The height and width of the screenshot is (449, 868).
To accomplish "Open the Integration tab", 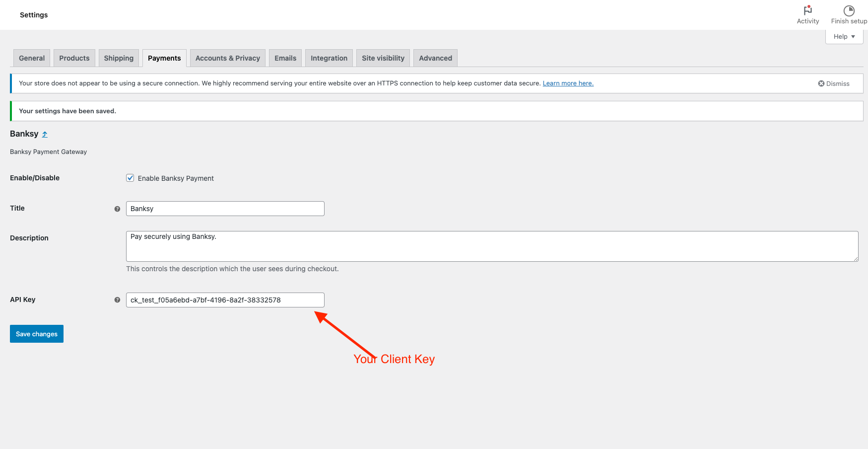I will tap(329, 58).
